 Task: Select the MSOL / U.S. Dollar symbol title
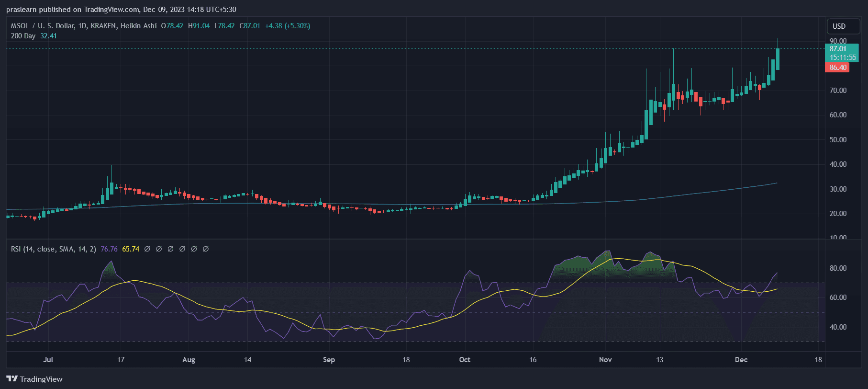pyautogui.click(x=84, y=26)
